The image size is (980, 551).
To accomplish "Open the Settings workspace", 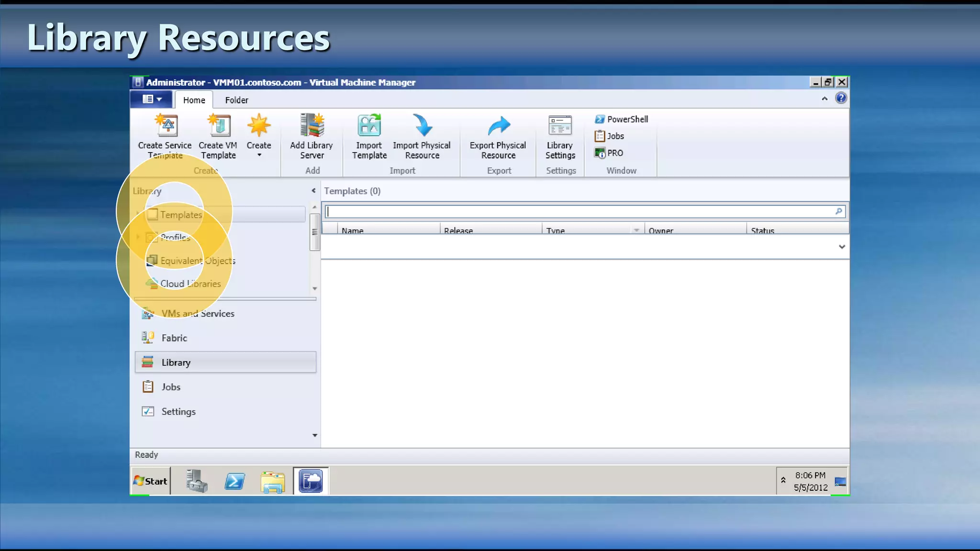I will coord(226,411).
